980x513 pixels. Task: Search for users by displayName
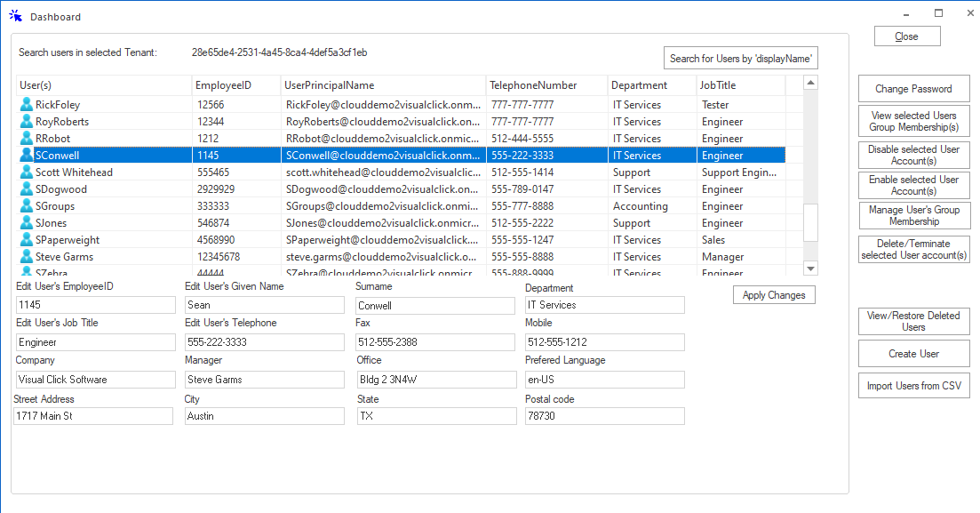[740, 57]
